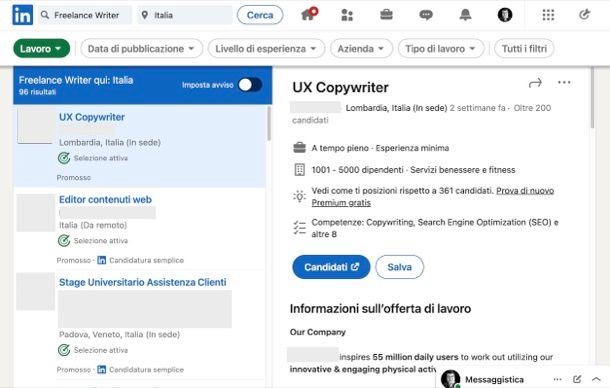Image resolution: width=610 pixels, height=388 pixels.
Task: Open Stage Universitario Assistenza Clienti listing
Action: click(x=142, y=282)
